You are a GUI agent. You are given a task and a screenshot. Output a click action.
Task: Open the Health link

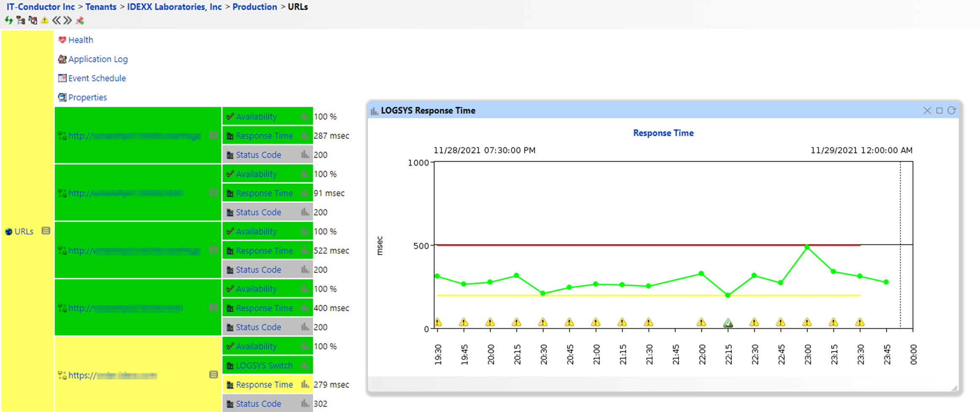click(x=81, y=40)
